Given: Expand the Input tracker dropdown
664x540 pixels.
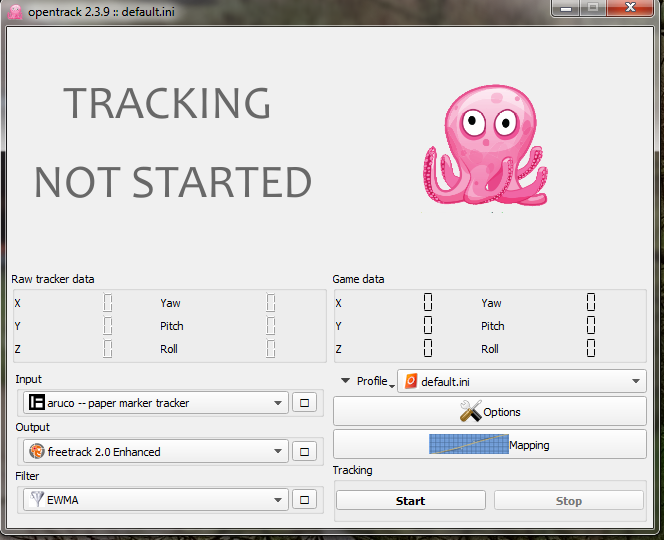Looking at the screenshot, I should click(x=278, y=403).
